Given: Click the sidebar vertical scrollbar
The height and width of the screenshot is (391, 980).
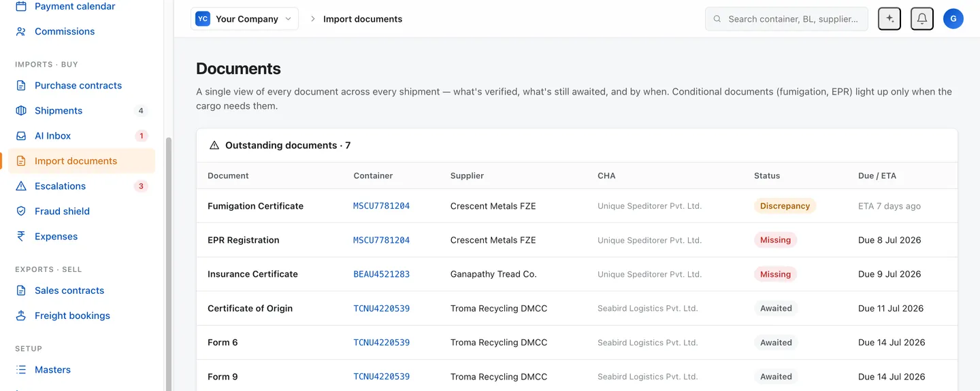Looking at the screenshot, I should coord(169,264).
